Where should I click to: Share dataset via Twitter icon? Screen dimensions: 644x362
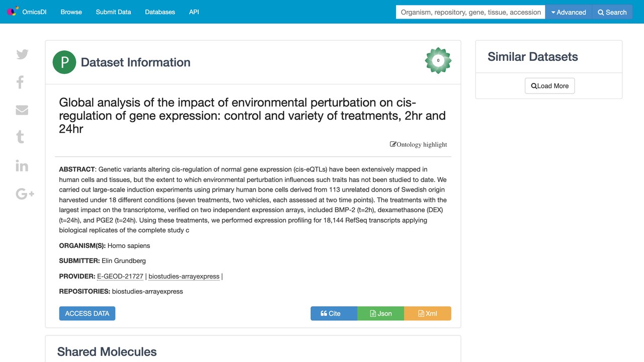point(22,54)
